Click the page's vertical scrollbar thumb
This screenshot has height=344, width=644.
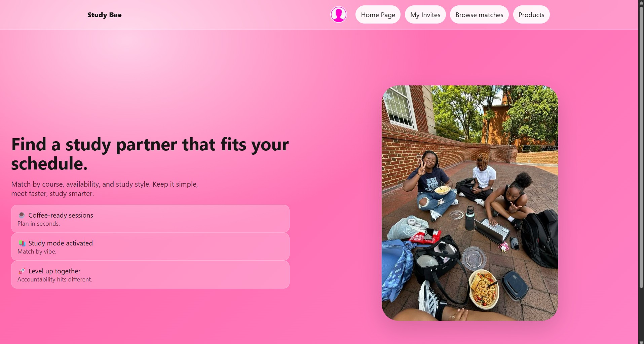[x=641, y=147]
